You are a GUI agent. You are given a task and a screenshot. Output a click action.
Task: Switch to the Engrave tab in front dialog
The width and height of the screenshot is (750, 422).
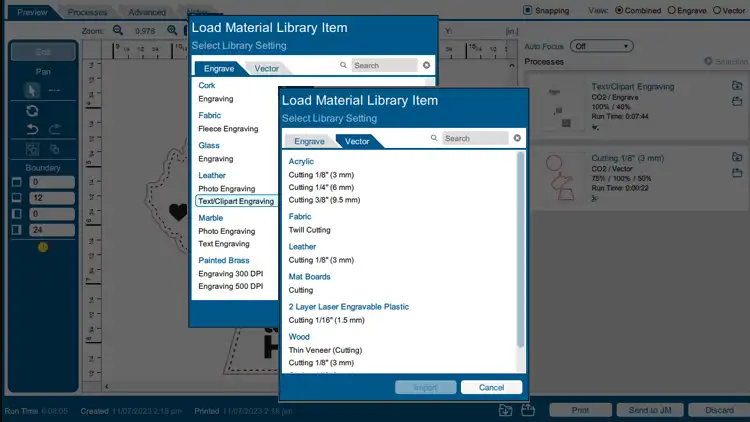(308, 141)
